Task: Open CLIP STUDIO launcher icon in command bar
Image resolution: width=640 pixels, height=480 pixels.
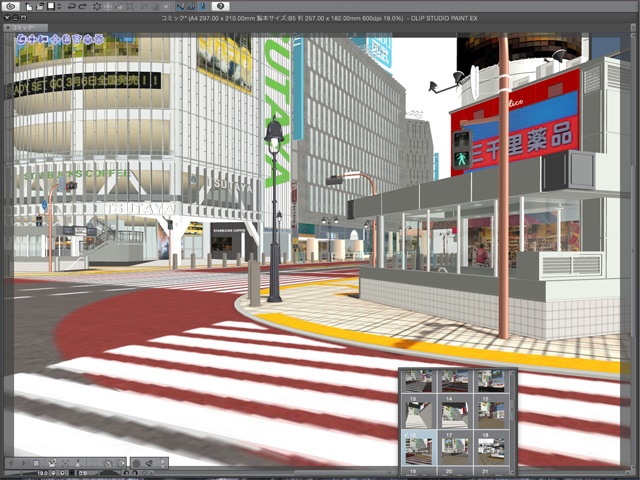Action: click(11, 6)
